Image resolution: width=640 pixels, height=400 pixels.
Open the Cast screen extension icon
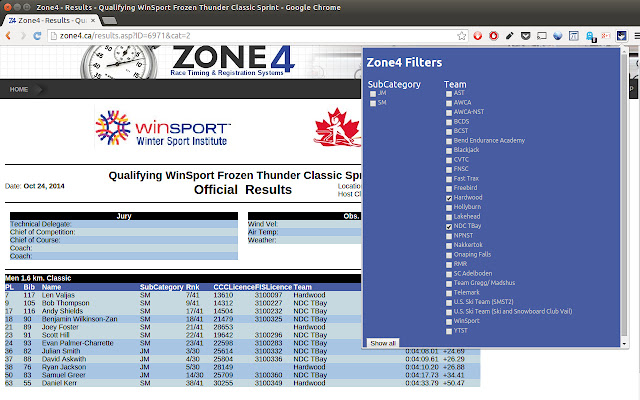pos(542,36)
